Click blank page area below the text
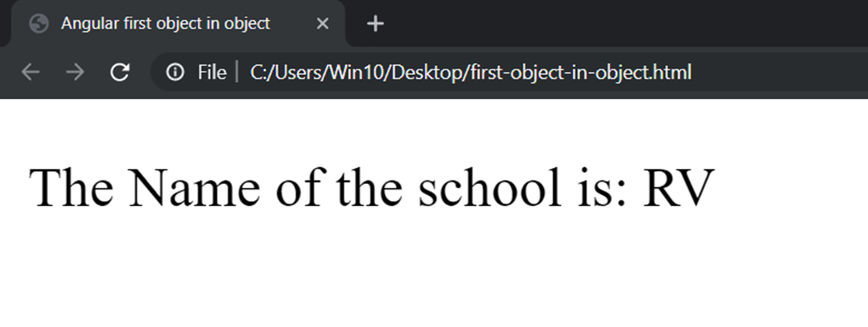868x327 pixels. point(434,277)
